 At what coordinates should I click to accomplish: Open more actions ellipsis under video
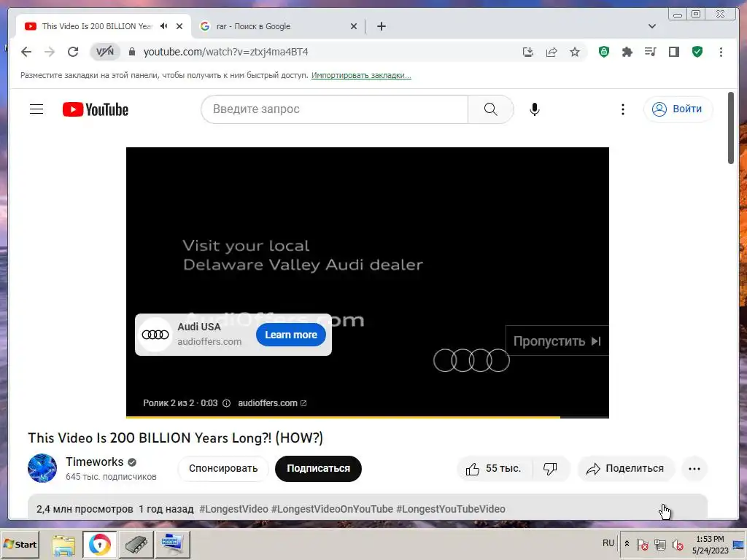pyautogui.click(x=694, y=469)
